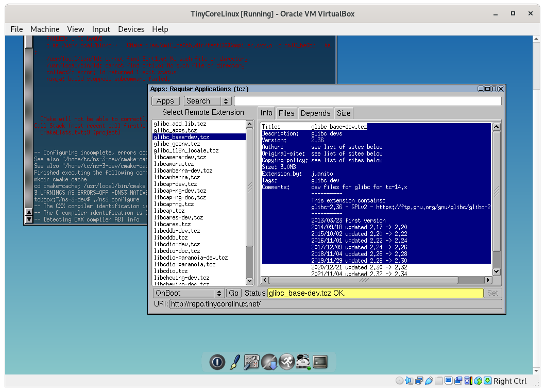The image size is (545, 392).
Task: Select libcares-dev.tcz extension
Action: pyautogui.click(x=199, y=217)
